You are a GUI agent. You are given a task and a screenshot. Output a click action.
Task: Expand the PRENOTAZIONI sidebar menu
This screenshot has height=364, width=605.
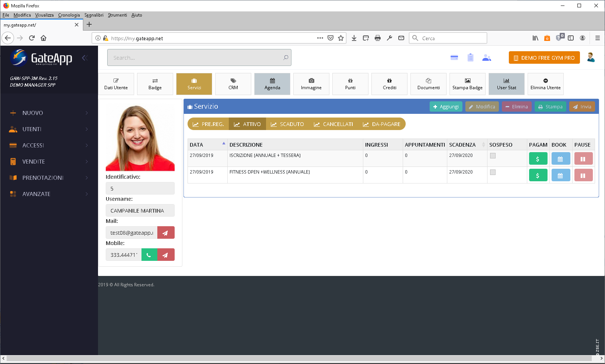[x=49, y=178]
